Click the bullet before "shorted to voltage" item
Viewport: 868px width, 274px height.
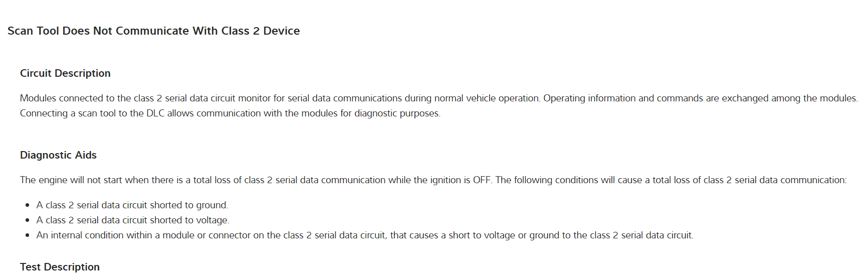pos(28,221)
